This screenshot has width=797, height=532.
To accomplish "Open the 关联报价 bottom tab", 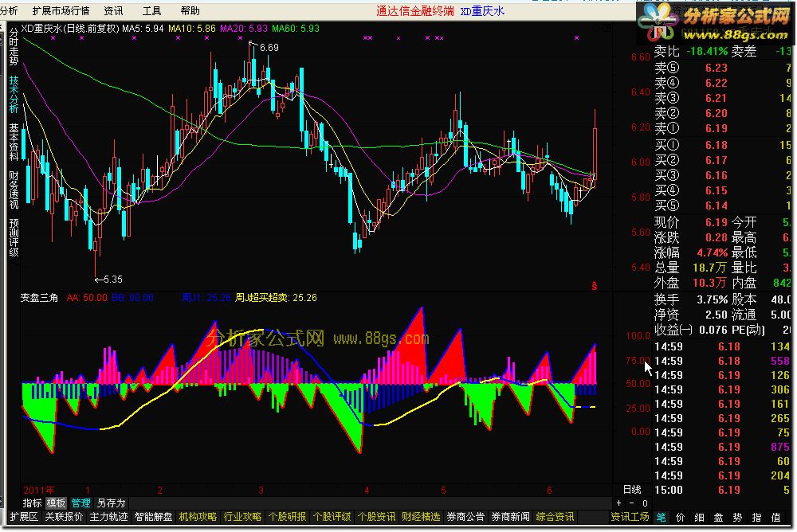I will coord(64,517).
